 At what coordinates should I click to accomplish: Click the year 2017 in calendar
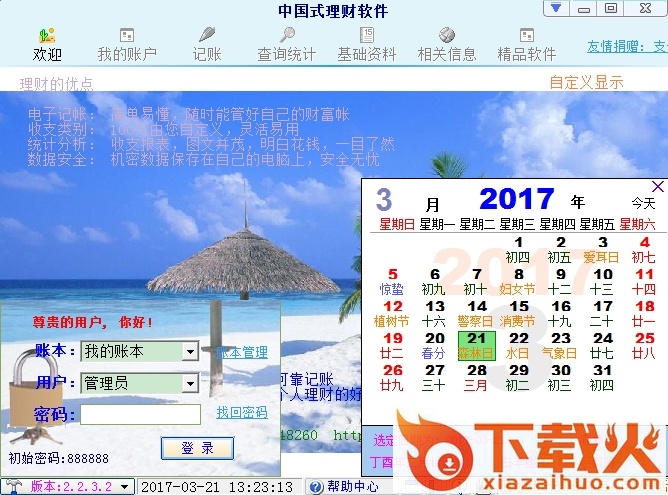coord(517,199)
